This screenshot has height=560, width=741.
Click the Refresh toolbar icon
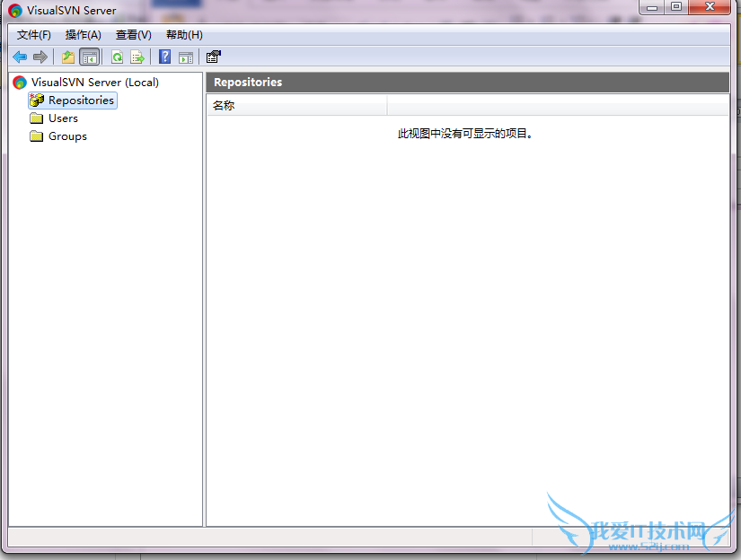pyautogui.click(x=117, y=57)
